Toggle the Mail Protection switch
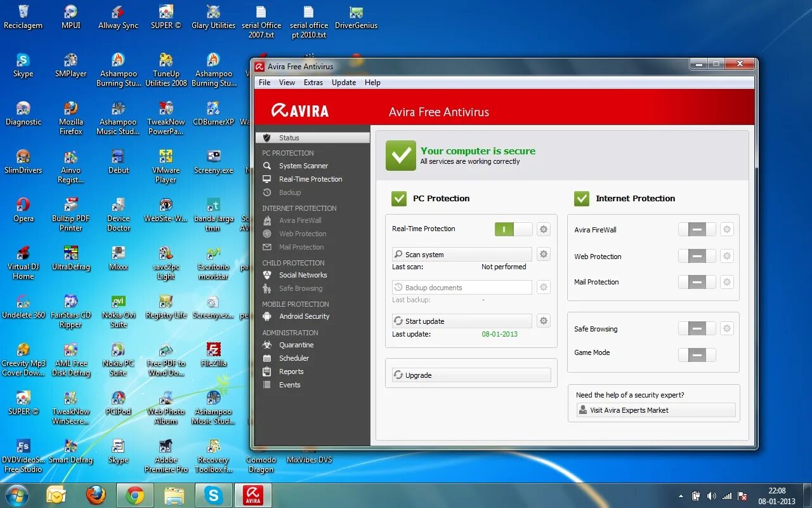 697,282
